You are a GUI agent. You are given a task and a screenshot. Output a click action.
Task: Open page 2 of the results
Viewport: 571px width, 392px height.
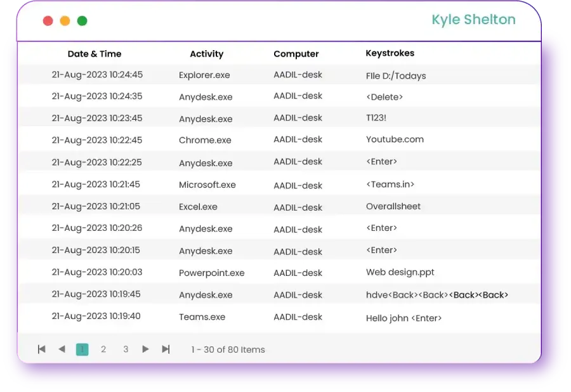(x=103, y=349)
